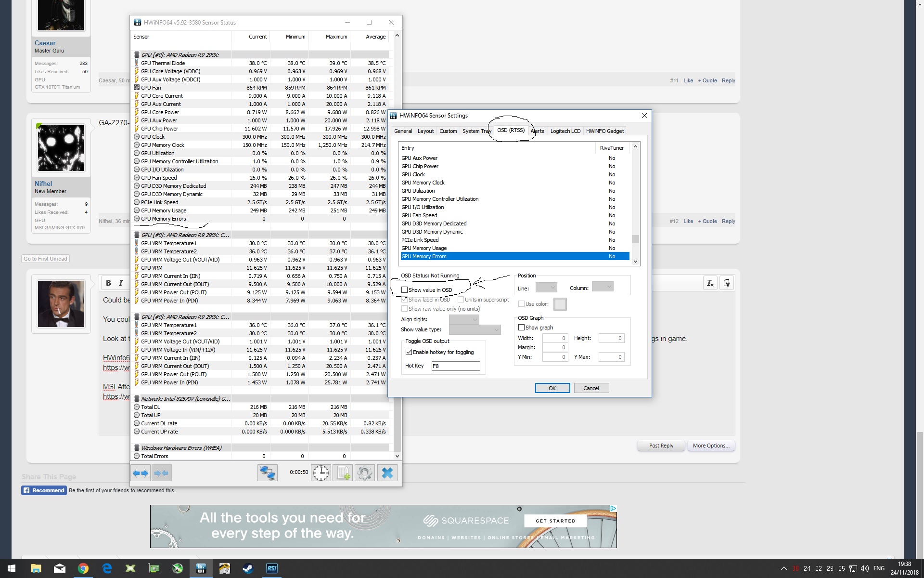Click scroll-down arrow in OSD entry list
Viewport: 924px width, 578px height.
pyautogui.click(x=636, y=262)
